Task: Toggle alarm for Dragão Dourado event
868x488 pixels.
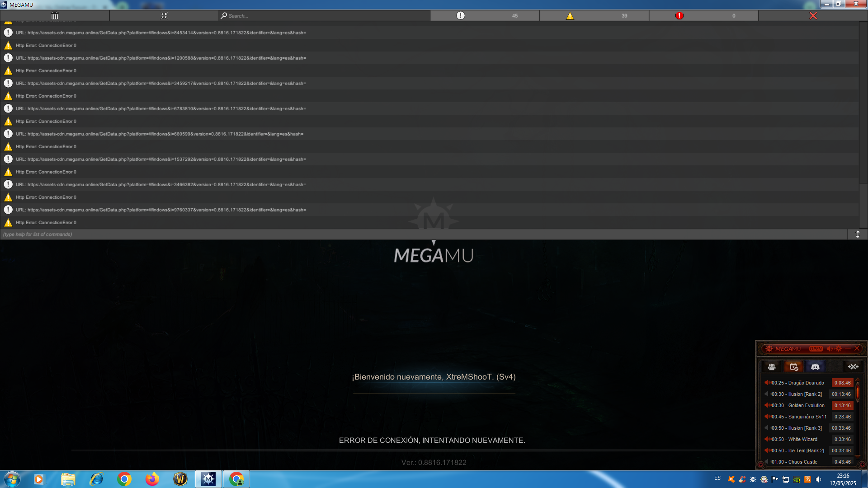Action: pos(767,383)
